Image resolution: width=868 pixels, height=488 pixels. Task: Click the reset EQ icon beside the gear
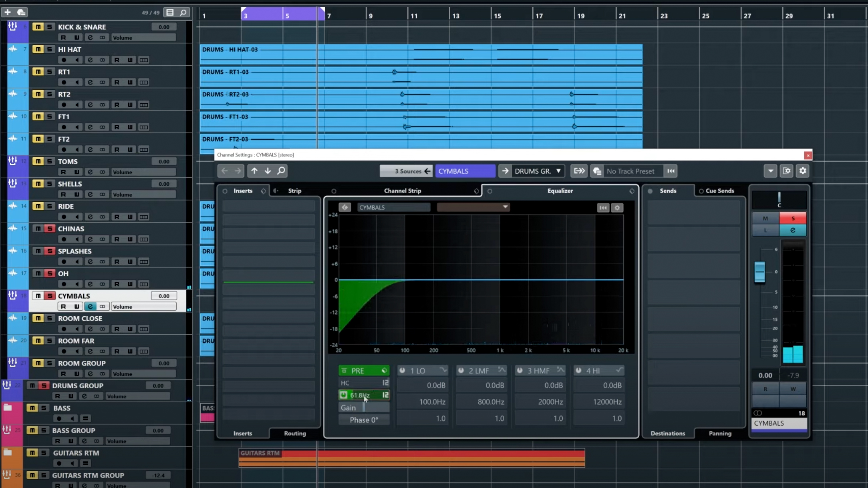click(x=603, y=208)
